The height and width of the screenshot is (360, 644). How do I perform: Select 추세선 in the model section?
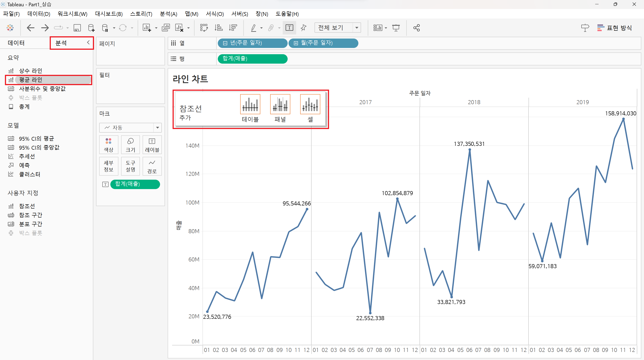27,156
